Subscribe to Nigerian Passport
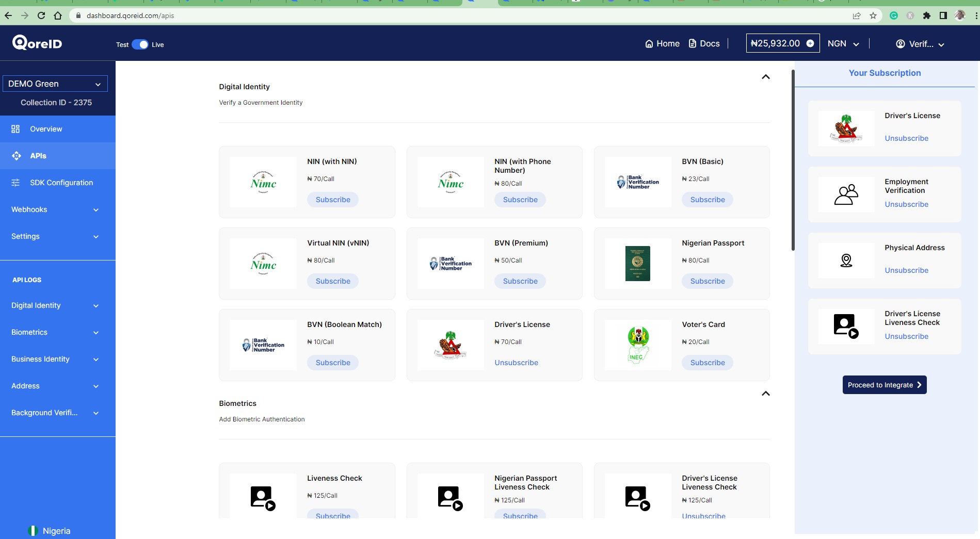 point(708,281)
